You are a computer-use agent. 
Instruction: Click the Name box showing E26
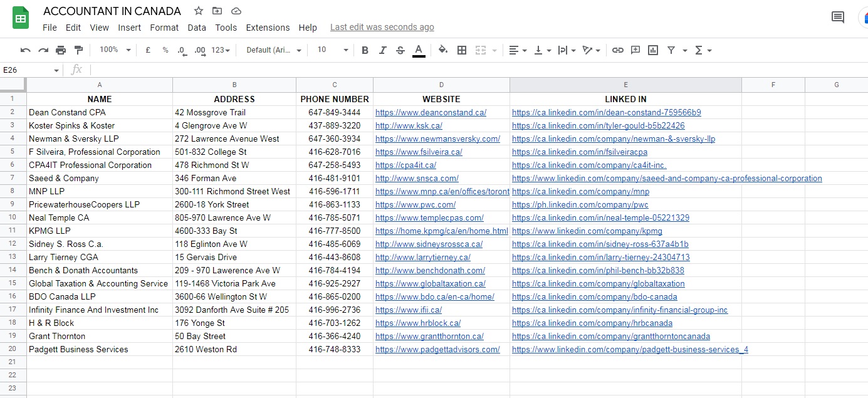coord(31,70)
